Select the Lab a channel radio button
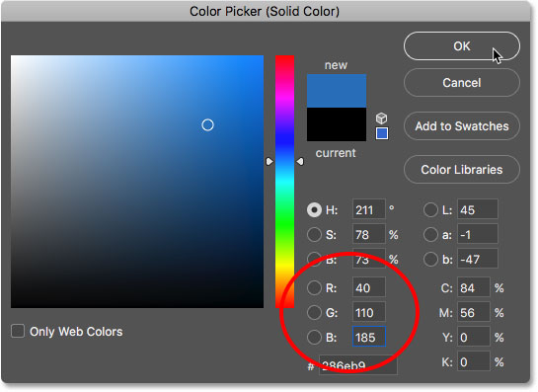This screenshot has width=538, height=392. pyautogui.click(x=430, y=235)
